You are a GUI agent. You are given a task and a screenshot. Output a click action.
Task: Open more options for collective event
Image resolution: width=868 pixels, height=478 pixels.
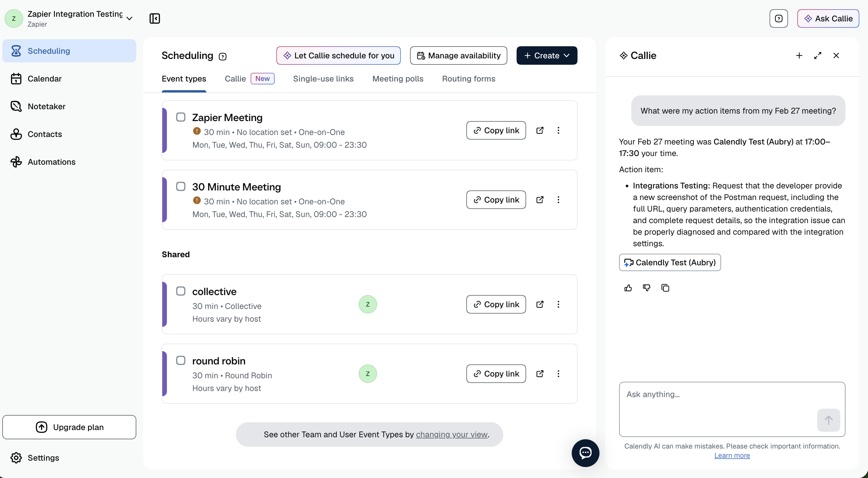pyautogui.click(x=558, y=304)
